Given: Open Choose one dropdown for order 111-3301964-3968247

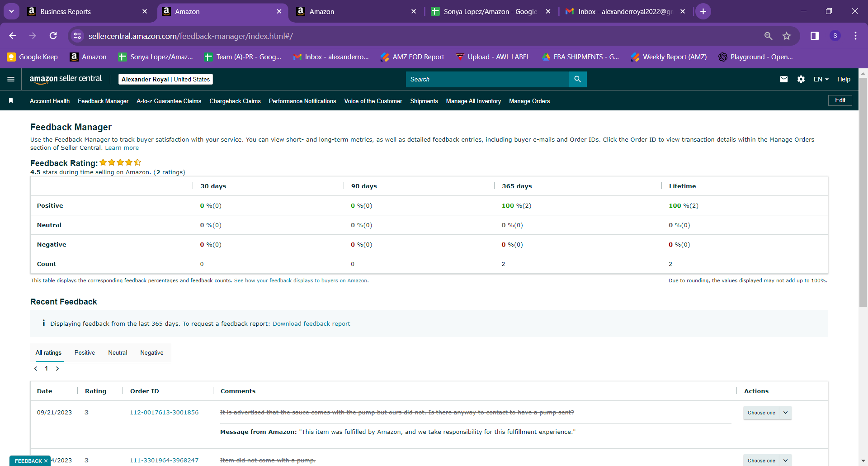Looking at the screenshot, I should click(x=767, y=460).
